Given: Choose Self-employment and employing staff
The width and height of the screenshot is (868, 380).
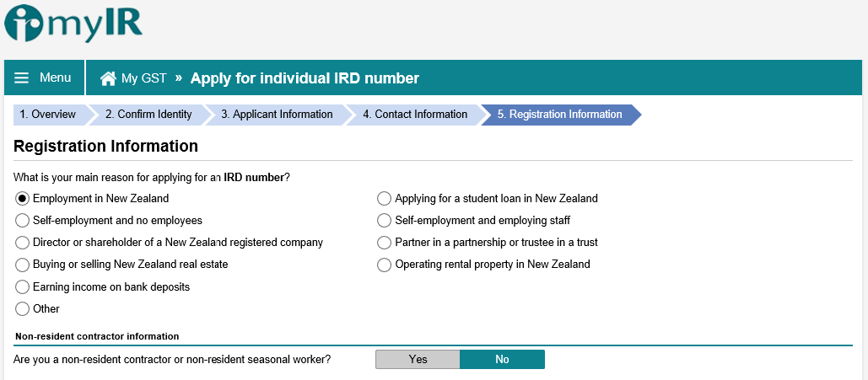Looking at the screenshot, I should [385, 221].
